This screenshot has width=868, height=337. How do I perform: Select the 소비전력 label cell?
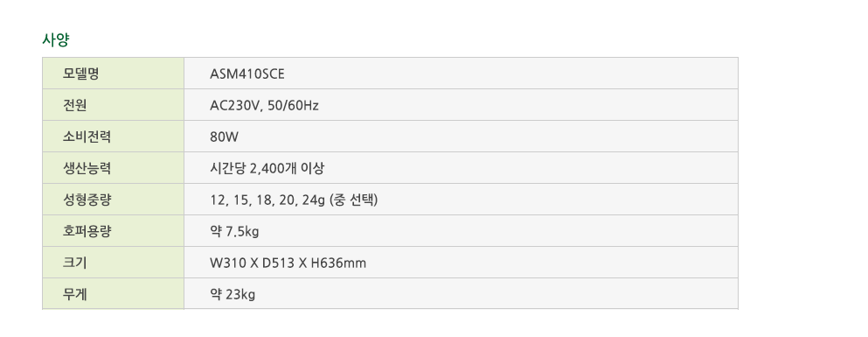tap(113, 137)
